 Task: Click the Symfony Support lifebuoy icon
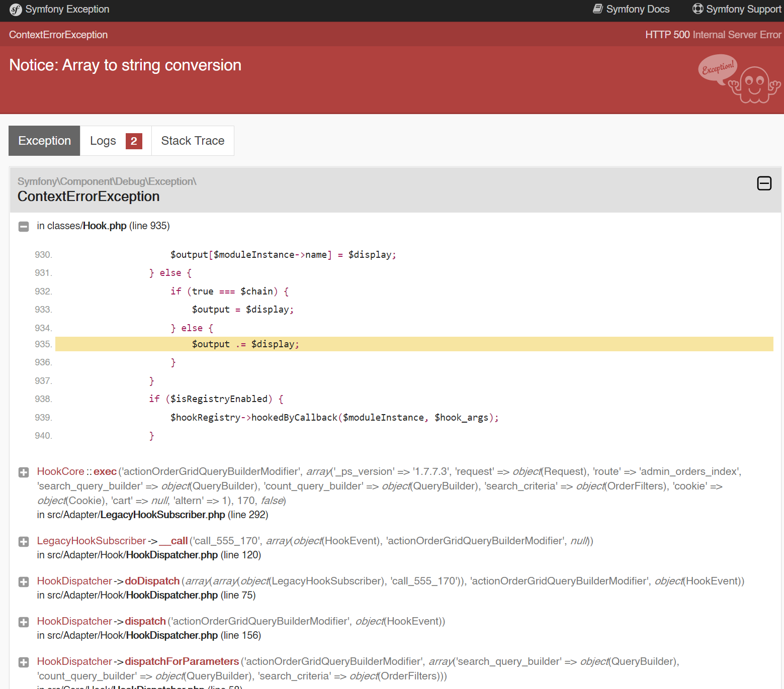(698, 9)
